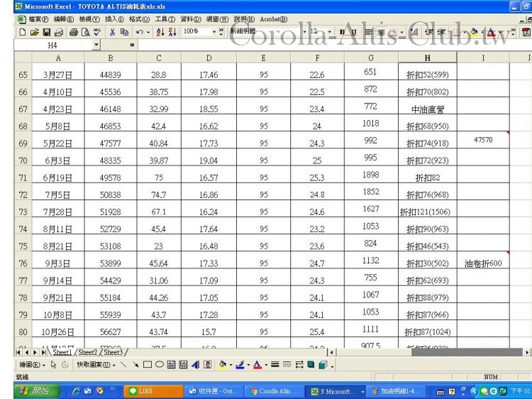The height and width of the screenshot is (399, 532).
Task: Insert WordArt from drawing toolbar
Action: pyautogui.click(x=195, y=365)
